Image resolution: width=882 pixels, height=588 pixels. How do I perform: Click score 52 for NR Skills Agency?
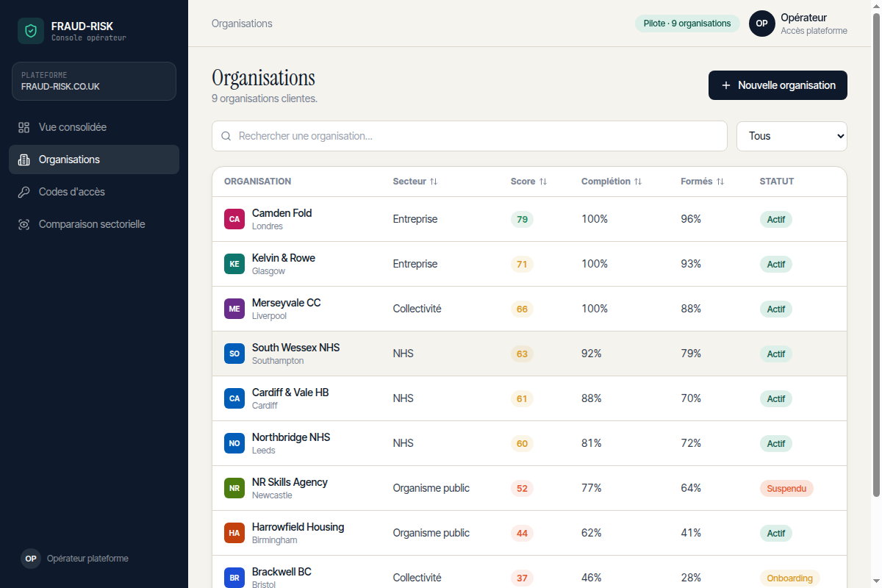522,488
